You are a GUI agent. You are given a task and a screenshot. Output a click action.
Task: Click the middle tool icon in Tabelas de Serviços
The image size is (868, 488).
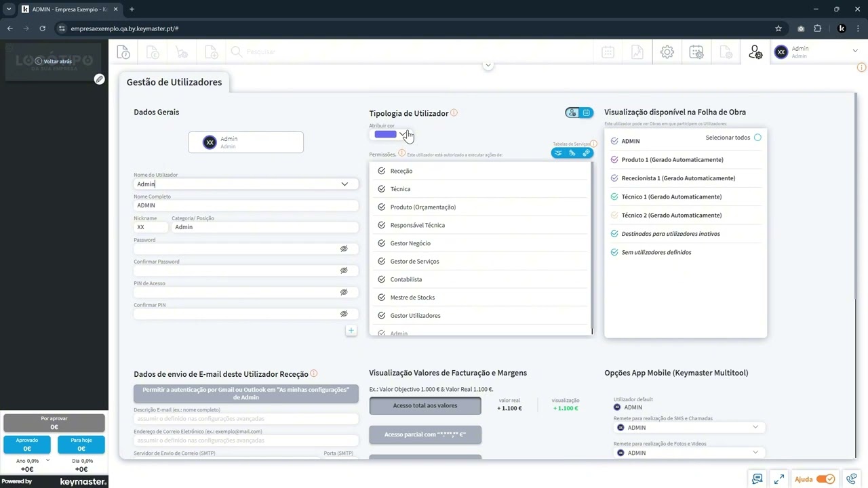pyautogui.click(x=572, y=153)
